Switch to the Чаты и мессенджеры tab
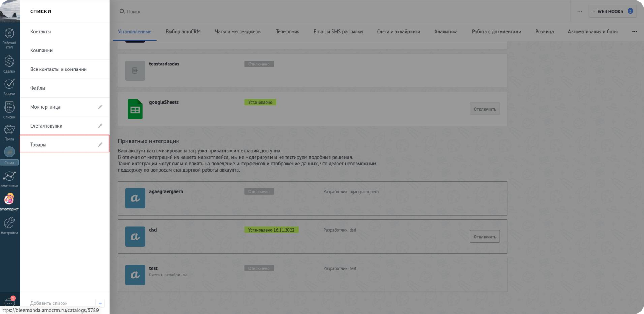This screenshot has width=644, height=314. click(238, 32)
